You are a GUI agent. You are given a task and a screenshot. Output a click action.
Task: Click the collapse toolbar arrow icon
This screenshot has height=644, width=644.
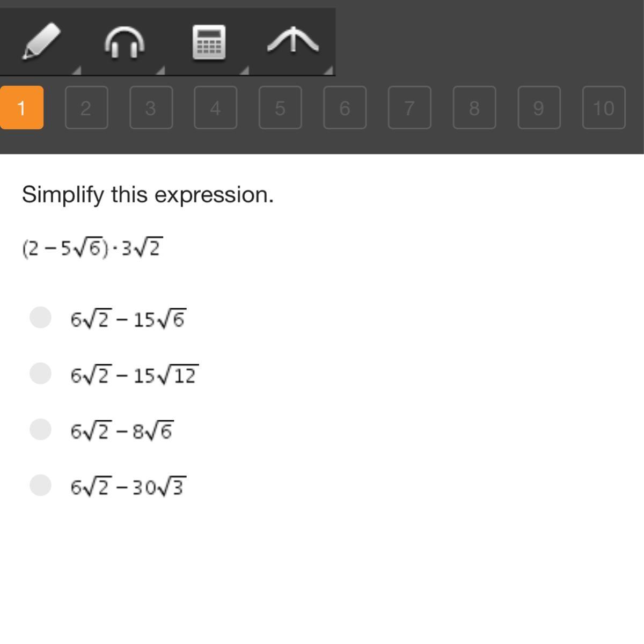(x=293, y=41)
